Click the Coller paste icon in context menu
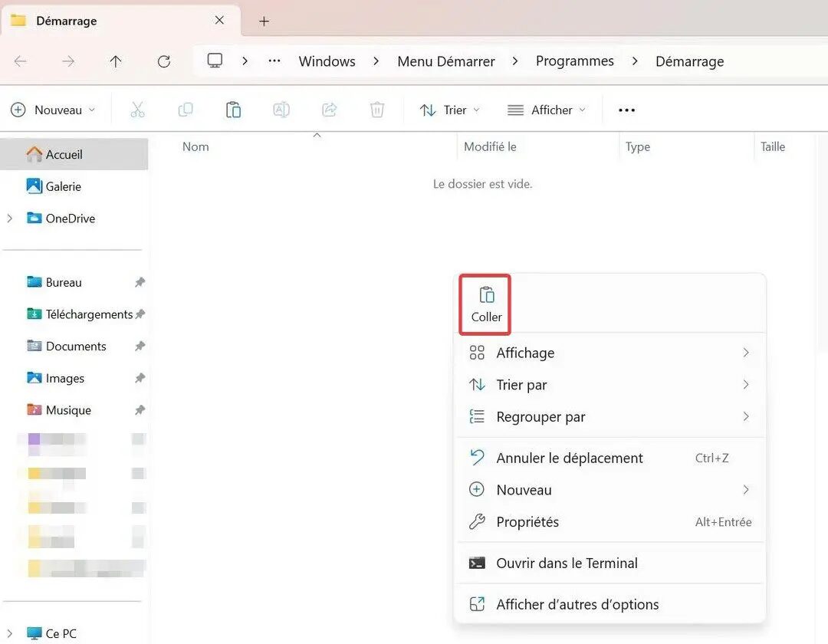 pyautogui.click(x=486, y=304)
